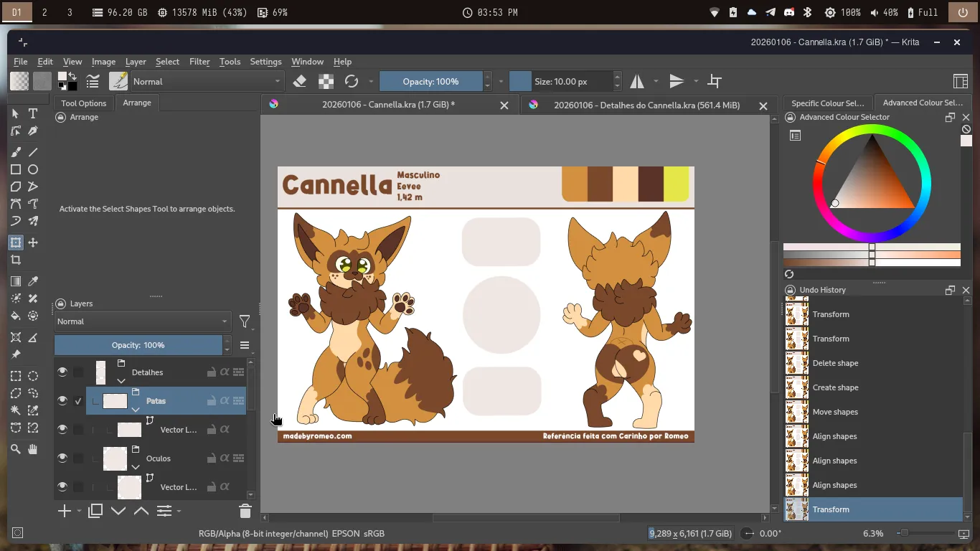Viewport: 980px width, 551px height.
Task: Select the Colour Sampler eyedropper tool
Action: pyautogui.click(x=33, y=281)
